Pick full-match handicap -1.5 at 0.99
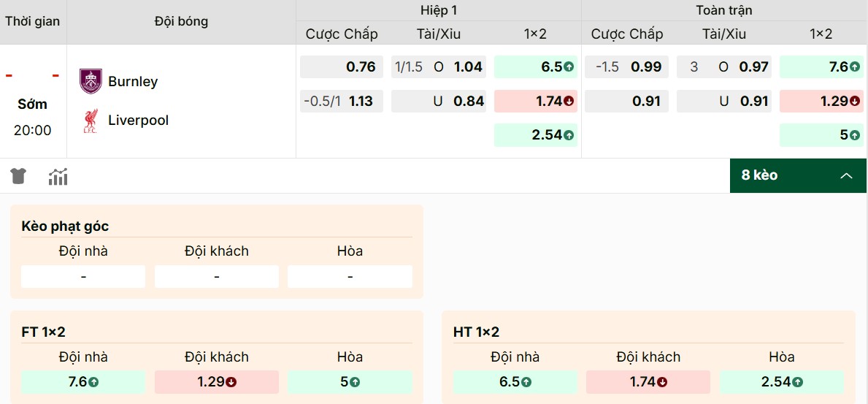This screenshot has width=868, height=404. coord(627,67)
